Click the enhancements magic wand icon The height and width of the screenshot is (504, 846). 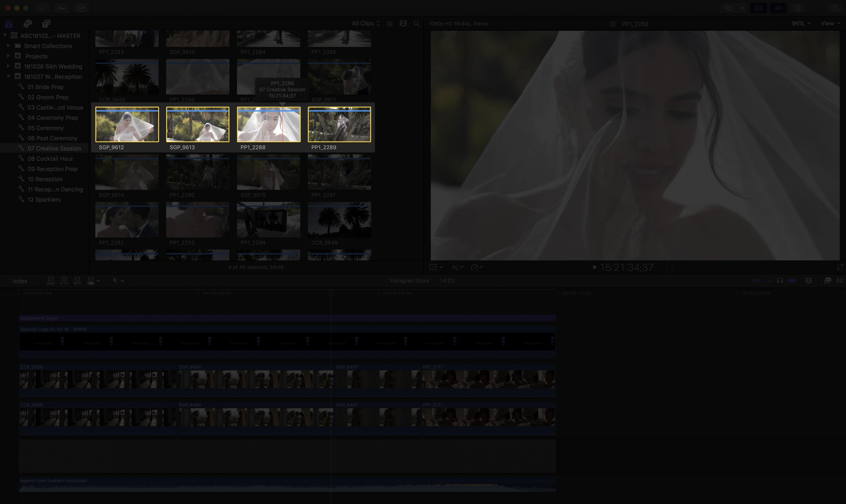point(454,267)
